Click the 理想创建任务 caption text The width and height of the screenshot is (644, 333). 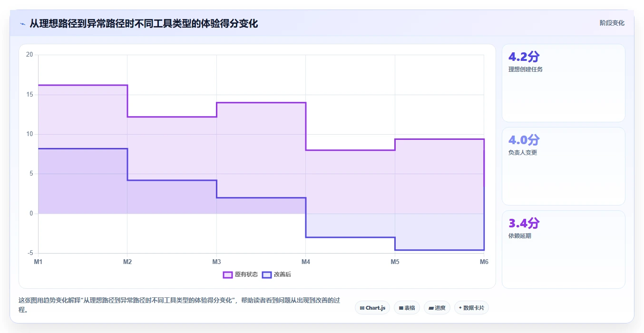pos(526,69)
